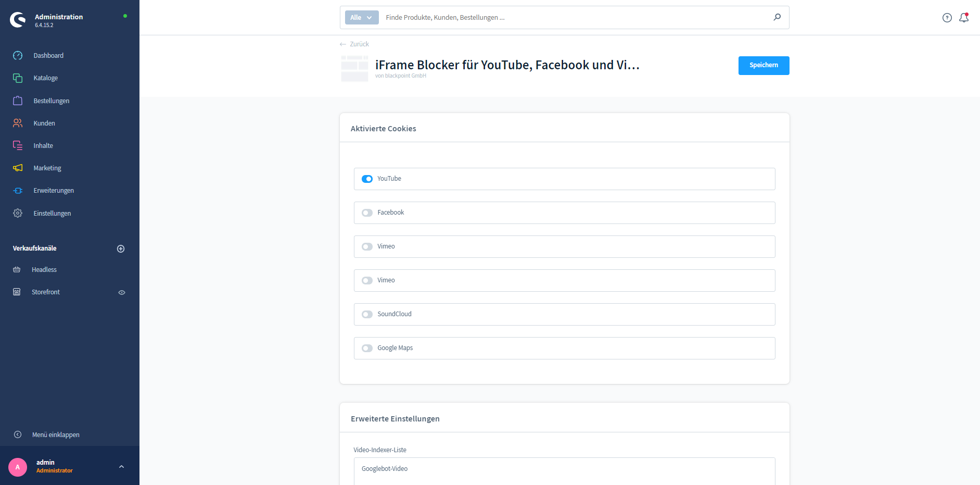This screenshot has height=485, width=980.
Task: Open the Marketing menu item
Action: 47,168
